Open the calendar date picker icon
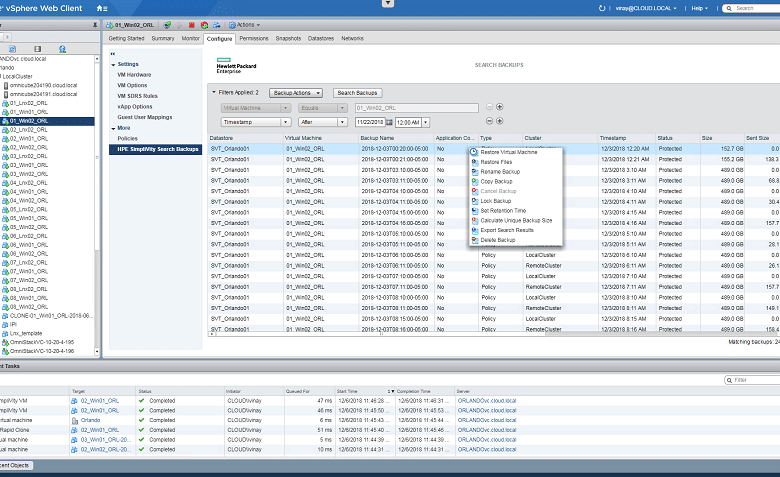Viewport: 780px width, 477px height. point(390,122)
